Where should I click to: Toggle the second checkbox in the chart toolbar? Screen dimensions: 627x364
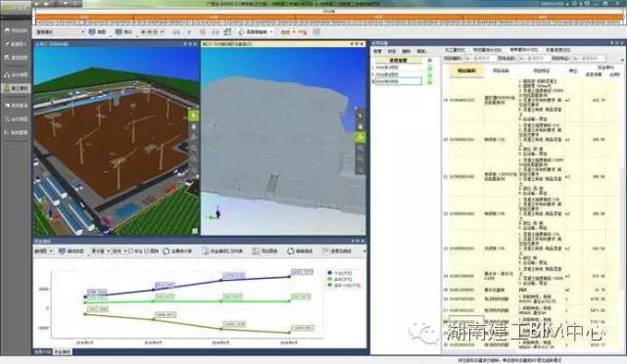point(146,250)
